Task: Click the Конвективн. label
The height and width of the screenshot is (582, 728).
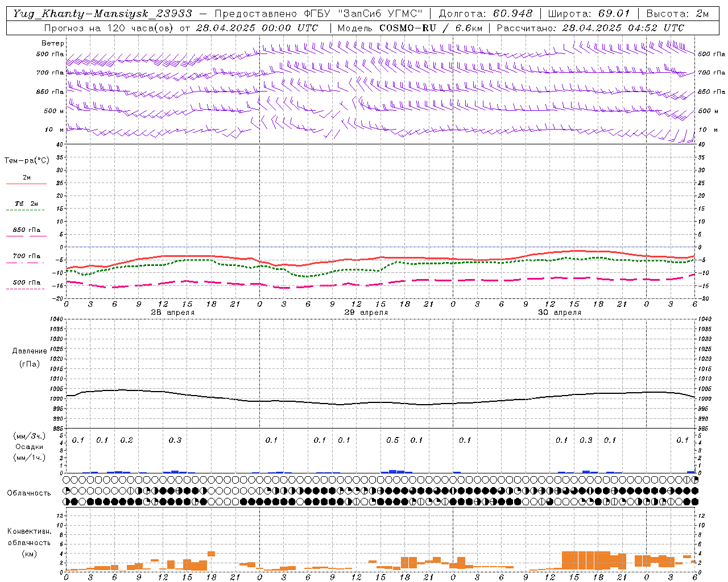Action: [29, 531]
